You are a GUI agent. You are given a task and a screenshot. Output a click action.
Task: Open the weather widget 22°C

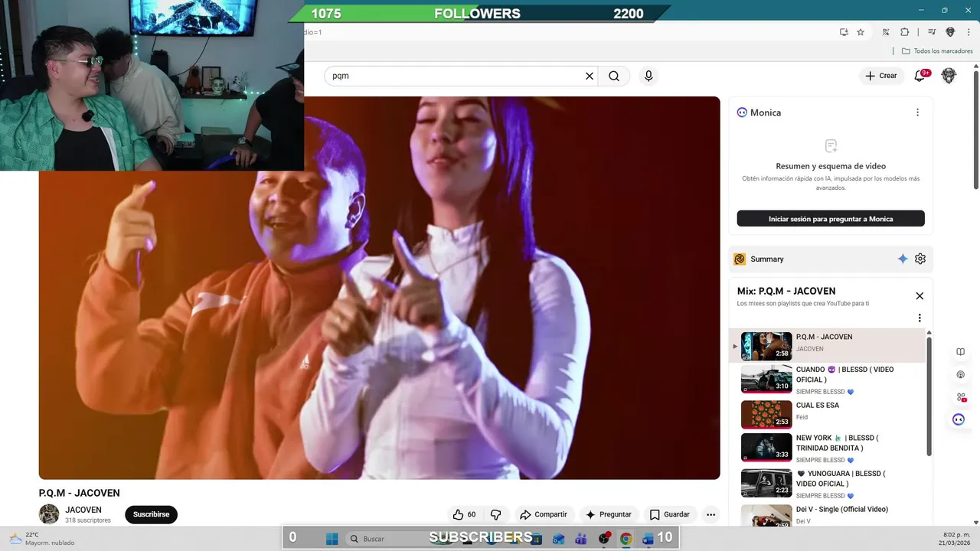42,539
